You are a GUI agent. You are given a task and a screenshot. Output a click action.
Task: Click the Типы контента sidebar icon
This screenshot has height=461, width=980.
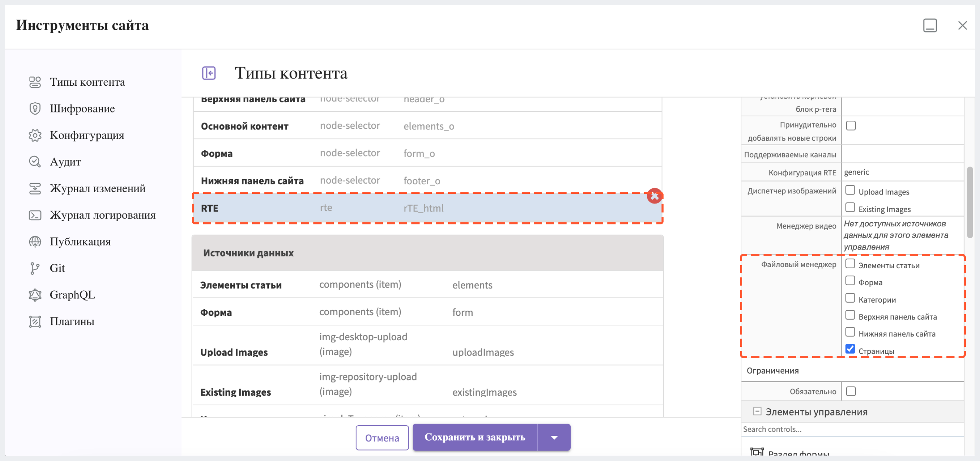[x=35, y=82]
